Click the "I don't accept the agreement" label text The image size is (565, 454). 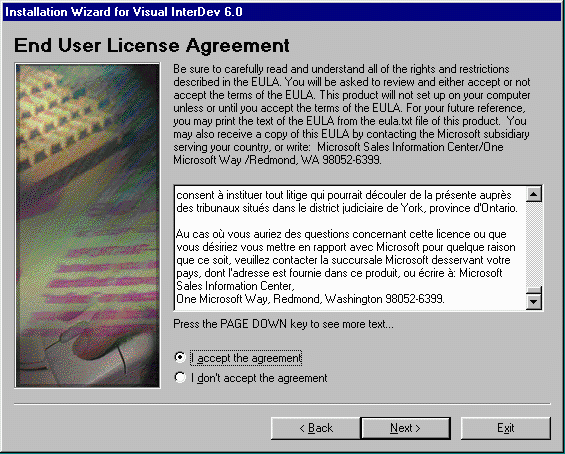pyautogui.click(x=259, y=378)
